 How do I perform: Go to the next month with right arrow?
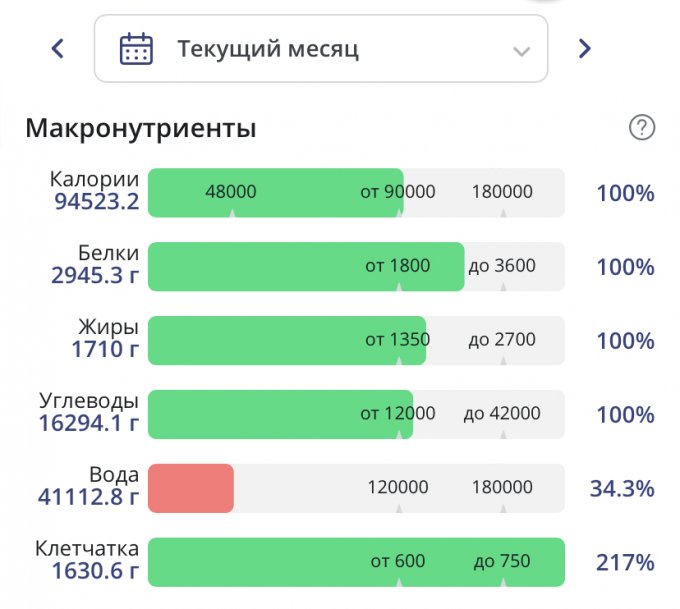585,48
